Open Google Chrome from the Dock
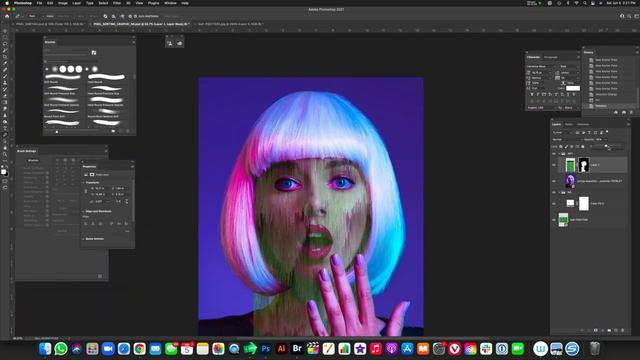The image size is (640, 360). 139,349
